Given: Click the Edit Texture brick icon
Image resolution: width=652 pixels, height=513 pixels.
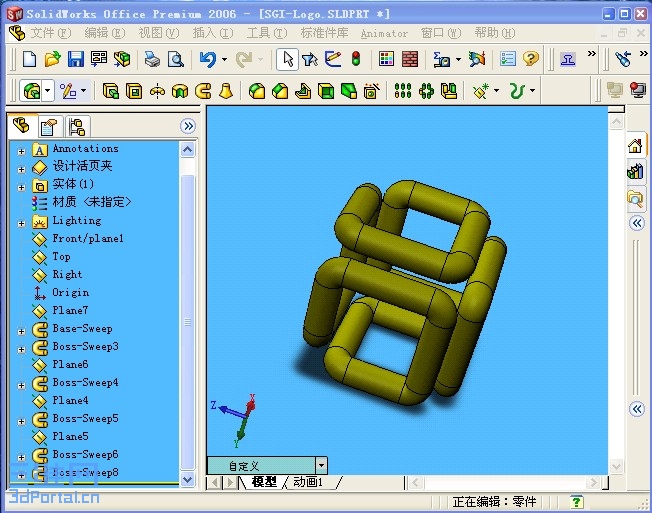Looking at the screenshot, I should (410, 59).
